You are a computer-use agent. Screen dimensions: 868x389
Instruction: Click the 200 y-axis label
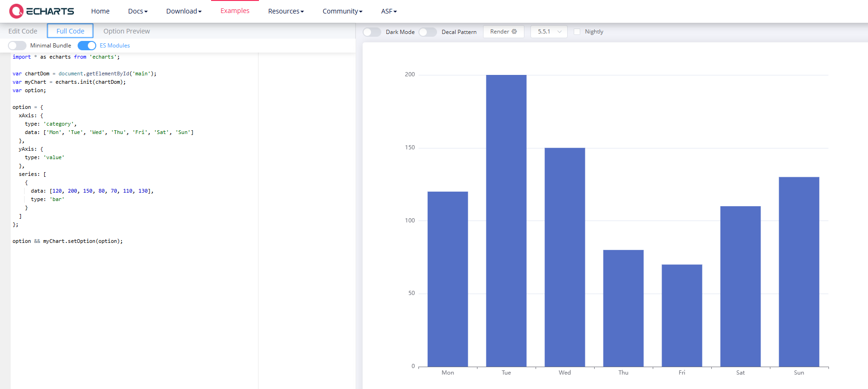410,74
